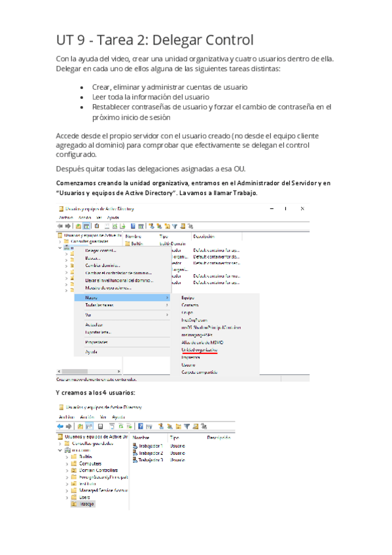Click Usuario in the Nuevo submenu
This screenshot has width=392, height=555.
(188, 365)
